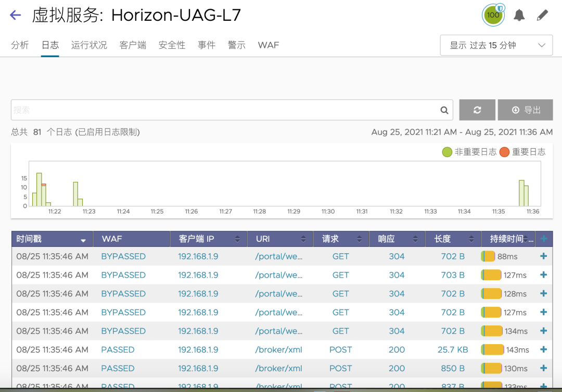Image resolution: width=562 pixels, height=392 pixels.
Task: Click tallest chart bar near 11:22
Action: click(39, 189)
